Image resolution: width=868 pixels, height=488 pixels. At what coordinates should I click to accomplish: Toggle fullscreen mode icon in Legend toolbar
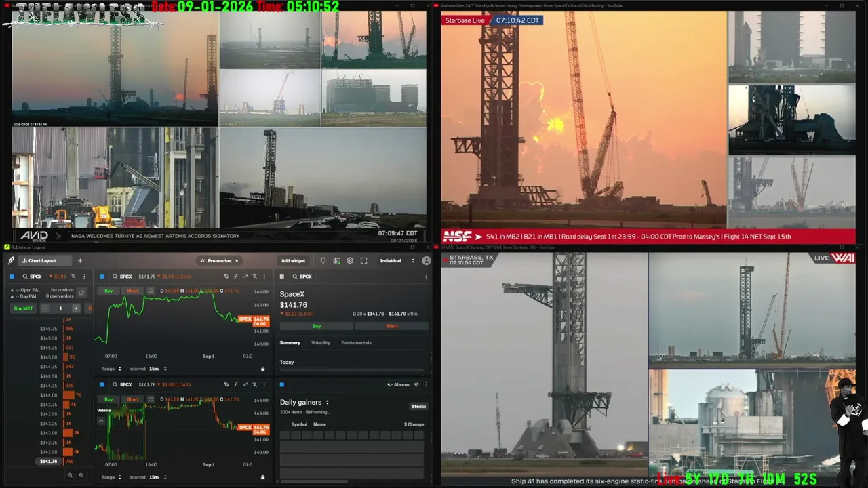(364, 260)
